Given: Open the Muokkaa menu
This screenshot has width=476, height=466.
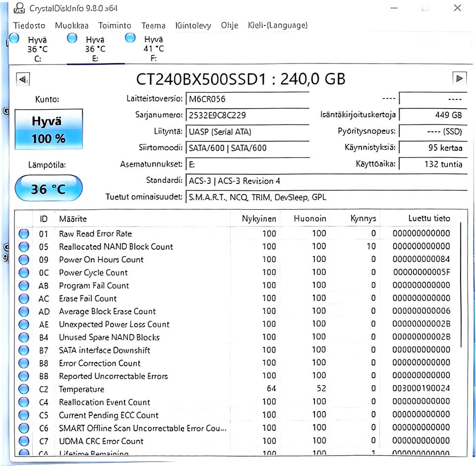Looking at the screenshot, I should (x=71, y=25).
